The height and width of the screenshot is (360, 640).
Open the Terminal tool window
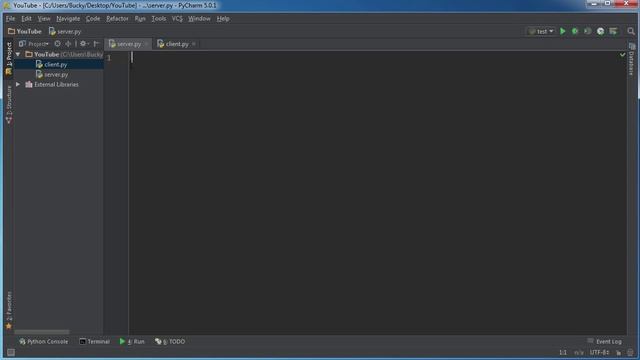point(94,342)
